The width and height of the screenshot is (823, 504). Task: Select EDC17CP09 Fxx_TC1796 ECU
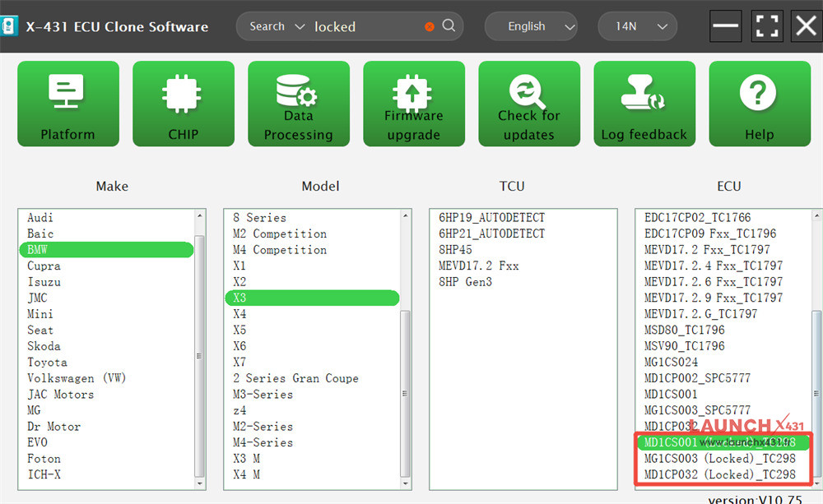710,234
